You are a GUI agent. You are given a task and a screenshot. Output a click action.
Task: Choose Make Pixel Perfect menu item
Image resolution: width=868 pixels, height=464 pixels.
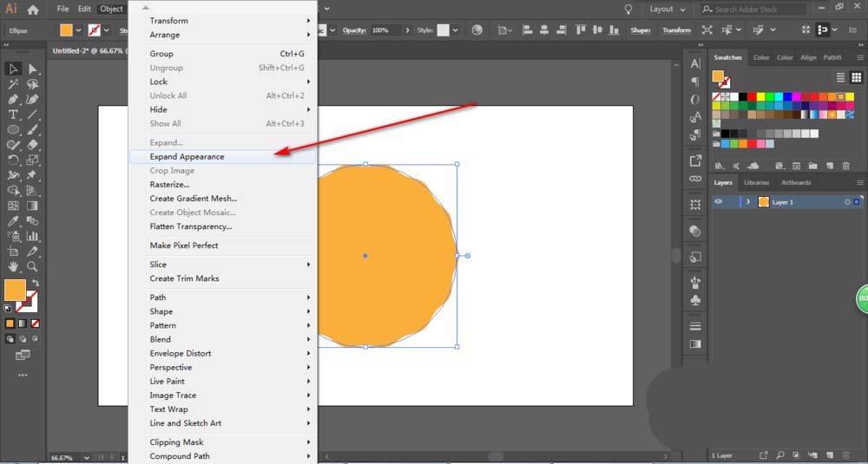click(x=223, y=245)
